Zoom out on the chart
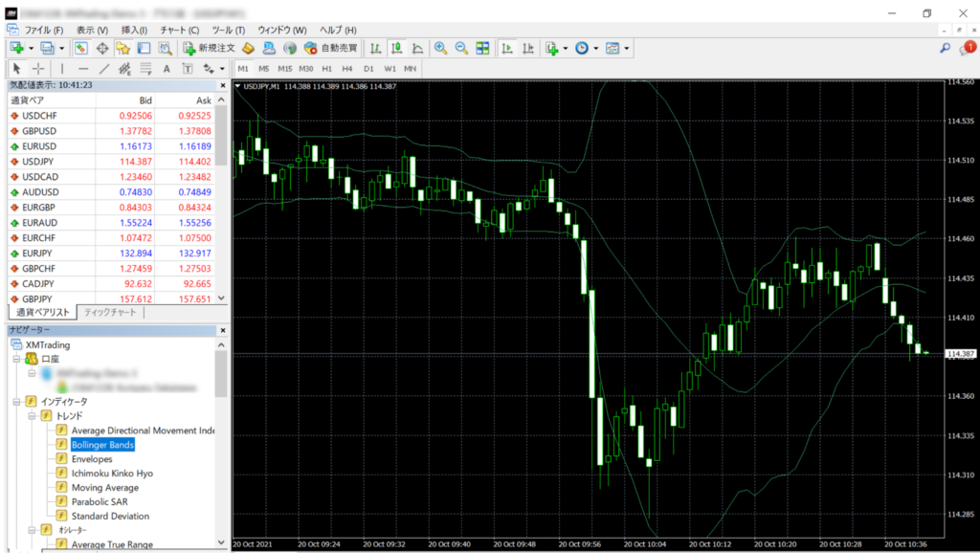This screenshot has height=553, width=980. 461,48
